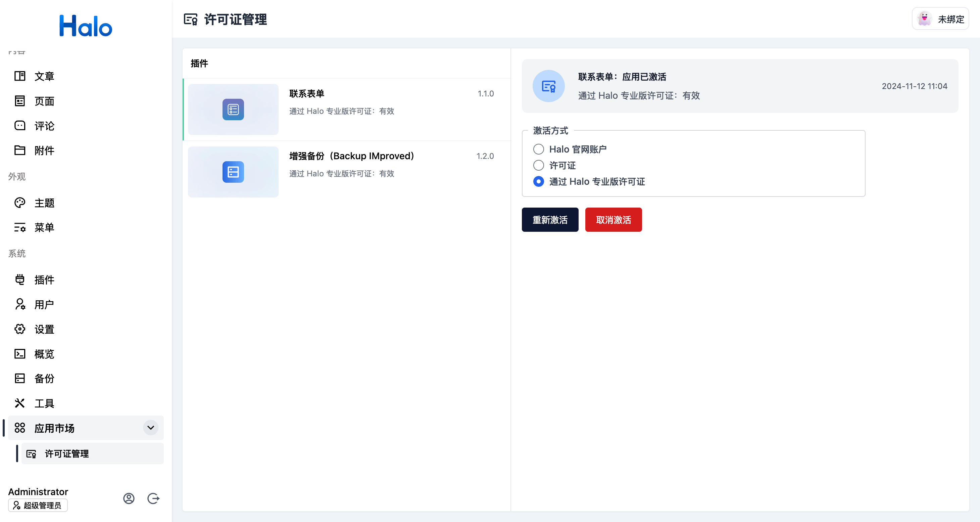Go to 用户 menu label
This screenshot has height=522, width=980.
[44, 305]
